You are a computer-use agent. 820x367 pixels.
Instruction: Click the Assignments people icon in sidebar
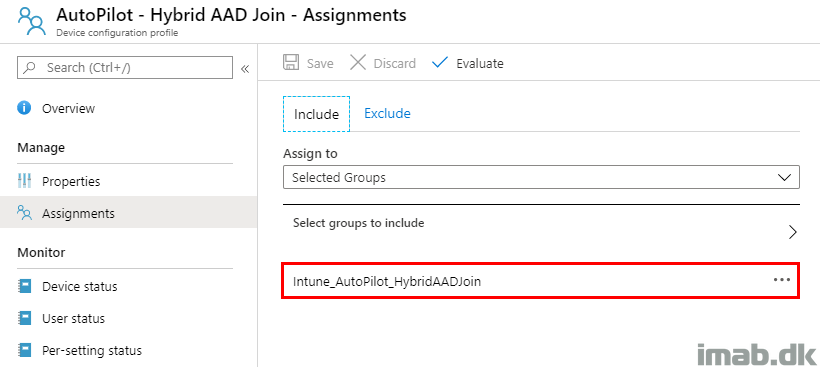25,213
